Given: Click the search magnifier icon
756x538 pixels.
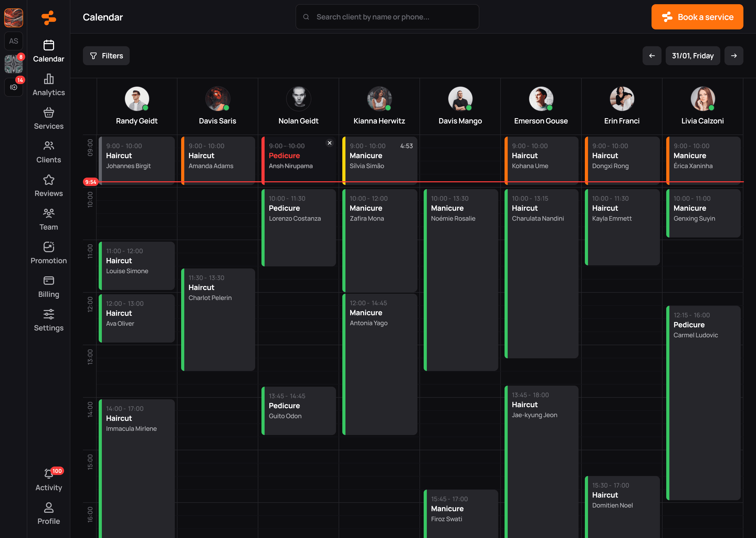Looking at the screenshot, I should [306, 17].
